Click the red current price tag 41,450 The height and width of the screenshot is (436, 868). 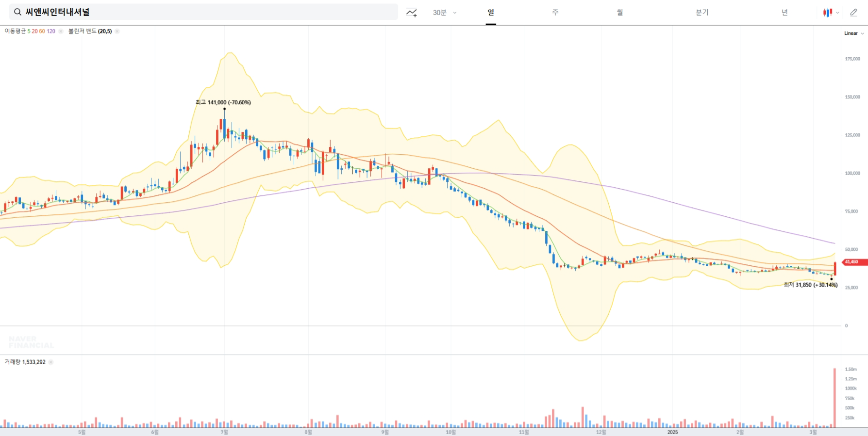coord(855,262)
